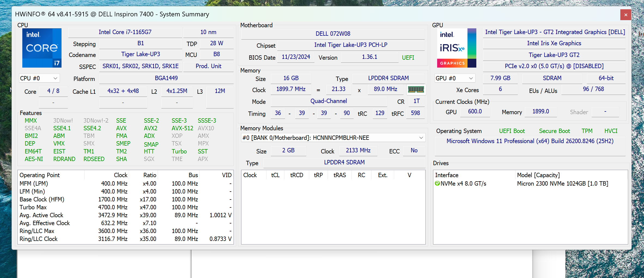
Task: Click the HTT feature flag
Action: point(149,151)
